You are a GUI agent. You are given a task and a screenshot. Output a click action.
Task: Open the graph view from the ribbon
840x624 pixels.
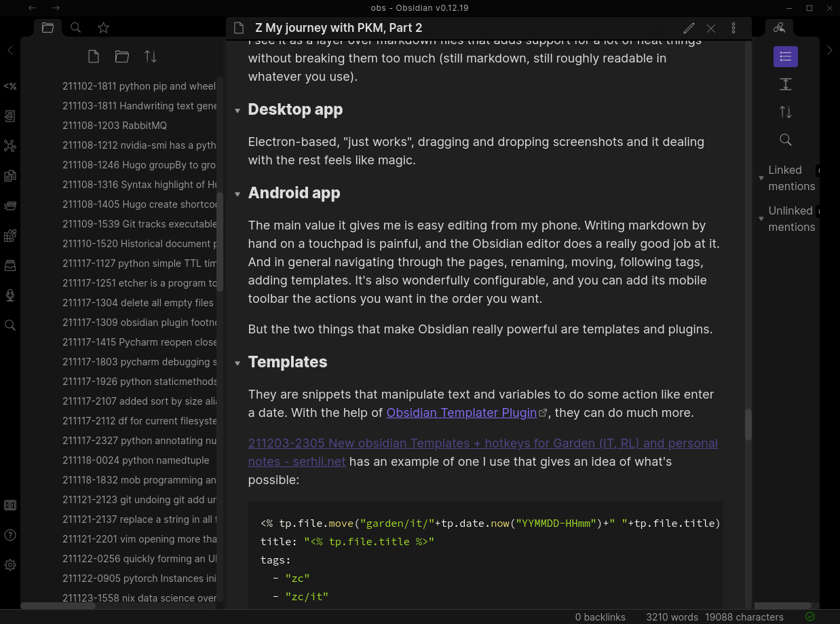click(10, 146)
